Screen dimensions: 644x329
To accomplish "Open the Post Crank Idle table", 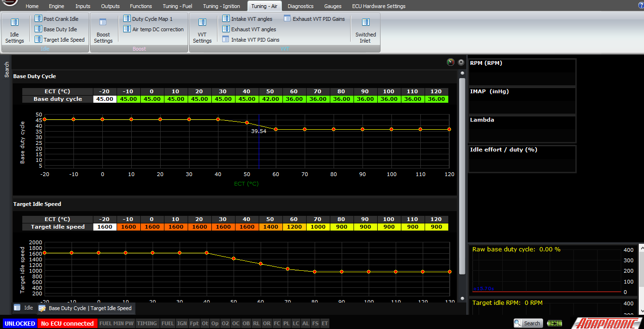I will (56, 19).
